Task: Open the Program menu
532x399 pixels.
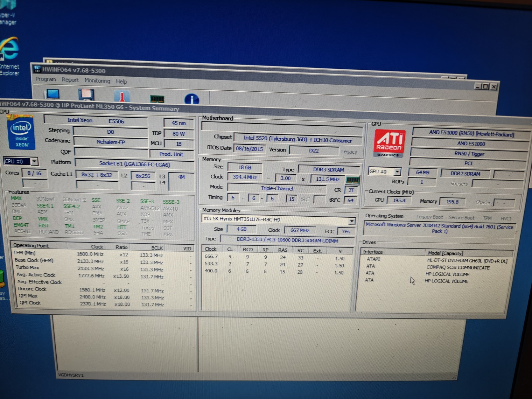Action: point(45,79)
